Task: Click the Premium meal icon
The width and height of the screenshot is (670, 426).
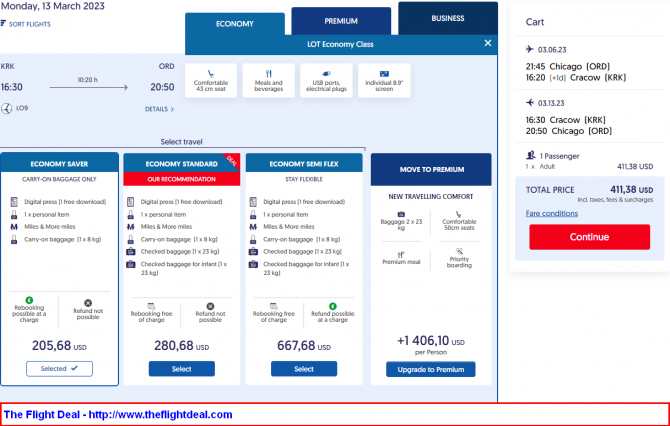Action: tap(401, 255)
